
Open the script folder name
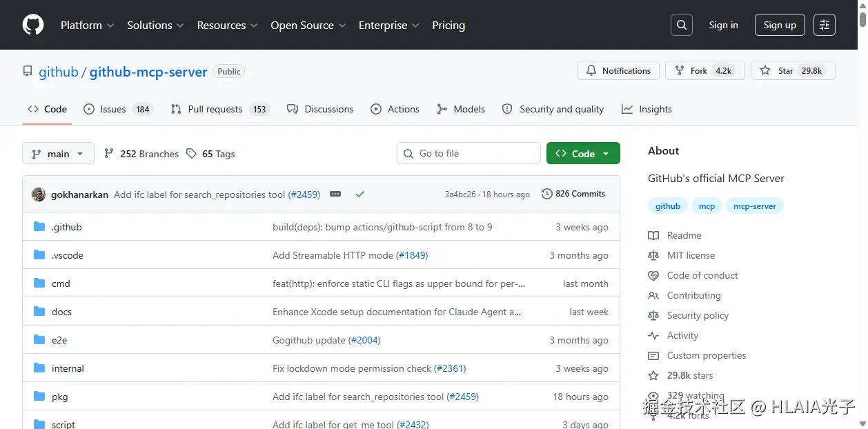[x=63, y=424]
